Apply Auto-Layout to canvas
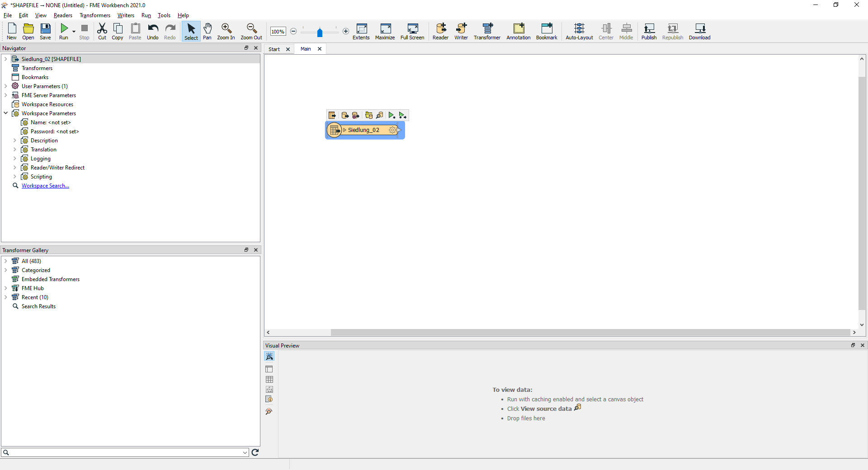The width and height of the screenshot is (868, 470). [579, 31]
